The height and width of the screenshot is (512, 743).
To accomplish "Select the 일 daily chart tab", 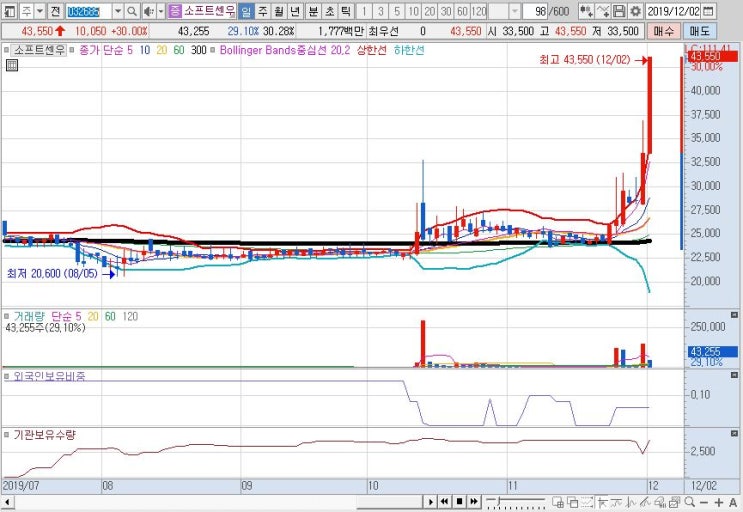I will [x=246, y=11].
